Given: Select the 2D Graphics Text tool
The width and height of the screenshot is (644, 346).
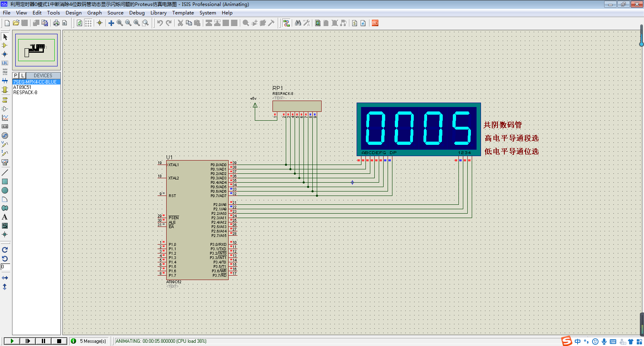Looking at the screenshot, I should (x=5, y=217).
